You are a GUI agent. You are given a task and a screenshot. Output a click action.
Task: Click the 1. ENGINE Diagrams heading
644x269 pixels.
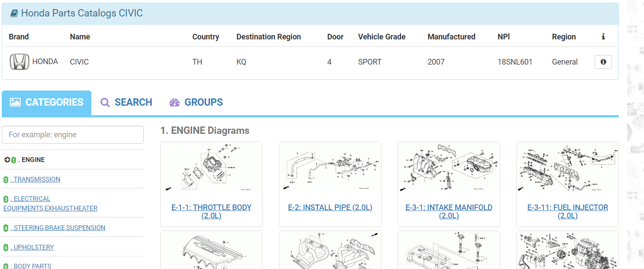(x=205, y=130)
